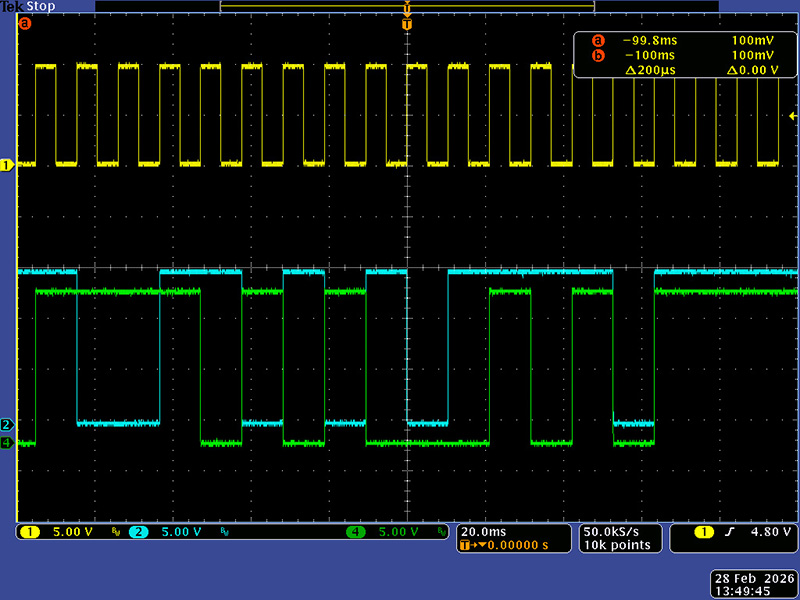The width and height of the screenshot is (800, 600).
Task: Click the Tek Stop acquisition status
Action: tap(27, 6)
